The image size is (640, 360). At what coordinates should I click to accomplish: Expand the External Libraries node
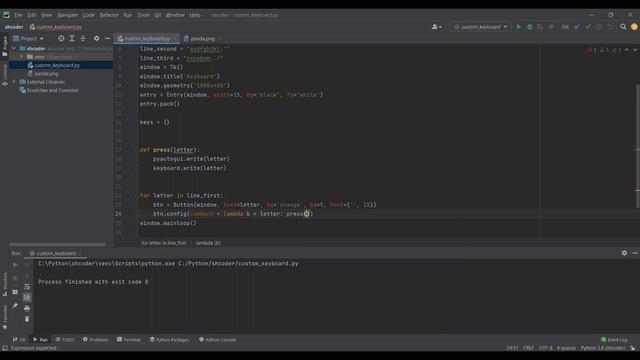tap(14, 82)
